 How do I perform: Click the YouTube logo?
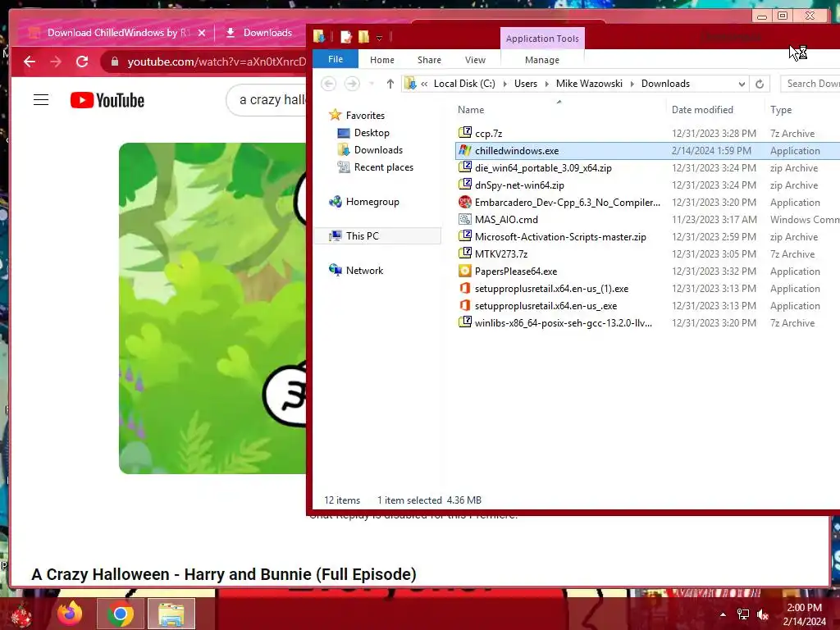(x=107, y=100)
